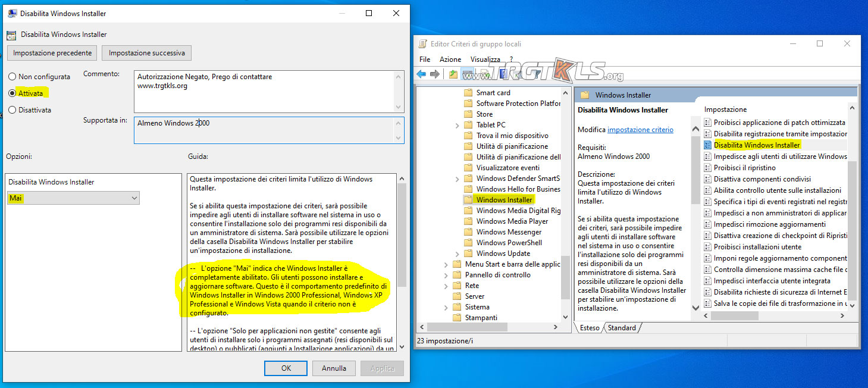Click the Windows PowerShell folder icon

(468, 243)
